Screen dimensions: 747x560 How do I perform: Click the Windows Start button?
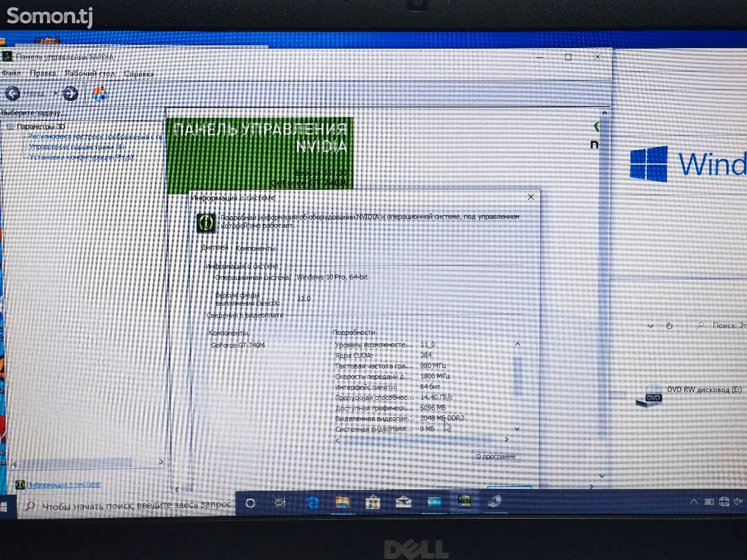pos(3,506)
